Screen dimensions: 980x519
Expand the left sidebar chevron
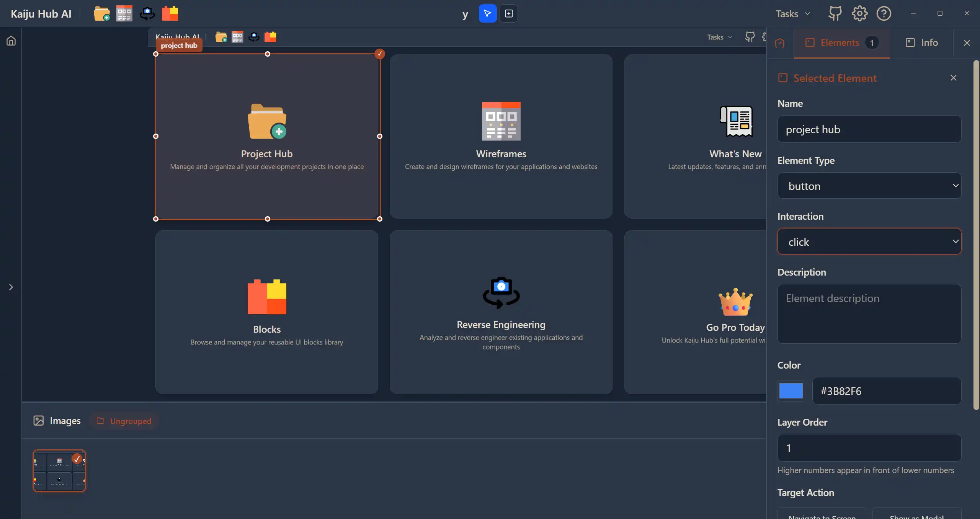pos(11,287)
